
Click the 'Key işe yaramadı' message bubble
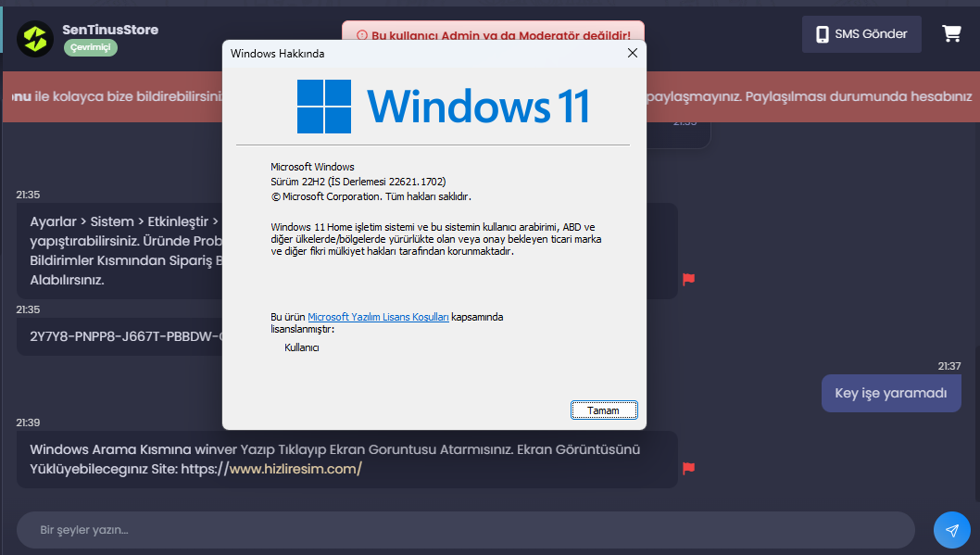tap(891, 393)
